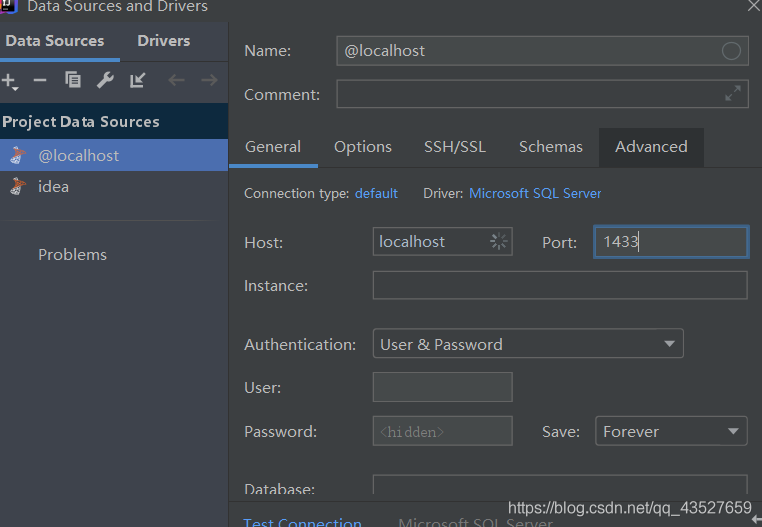Click the back arrow in sidebar toolbar
This screenshot has width=762, height=527.
(176, 80)
